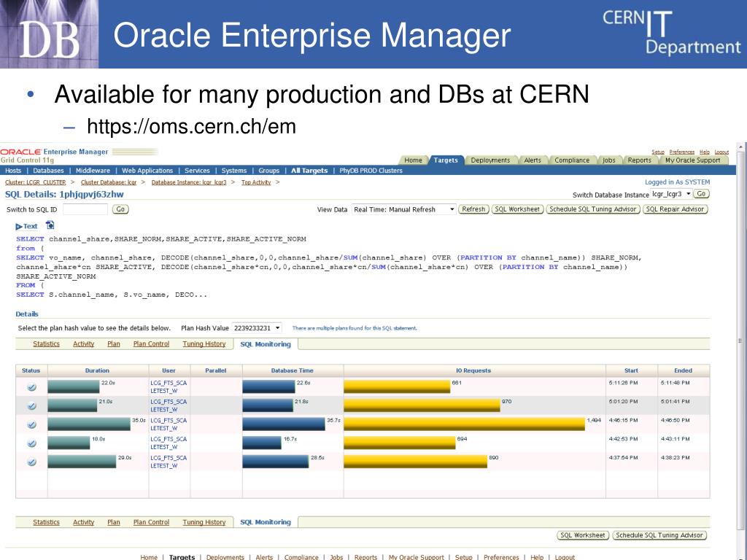Select Middleware in the subnavigation bar

pos(93,171)
